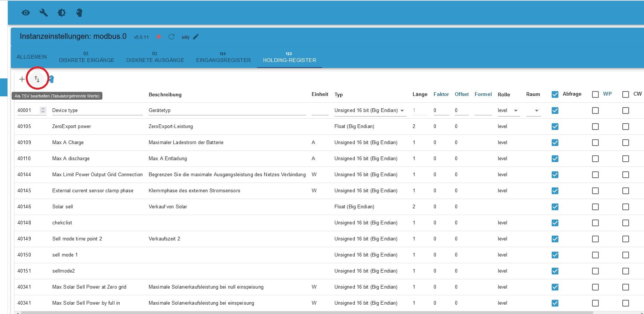Open the DISKRETE EINGÄNGE tab
644x314 pixels.
coord(87,57)
